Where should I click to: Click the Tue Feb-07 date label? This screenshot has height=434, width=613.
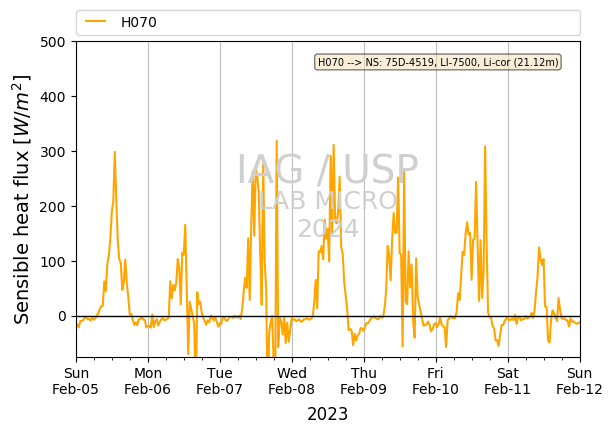click(x=220, y=381)
